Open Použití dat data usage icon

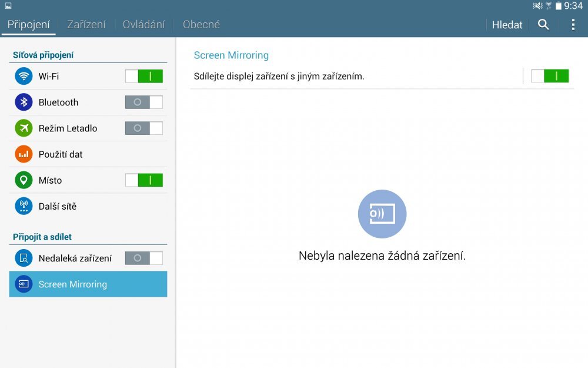[x=23, y=154]
